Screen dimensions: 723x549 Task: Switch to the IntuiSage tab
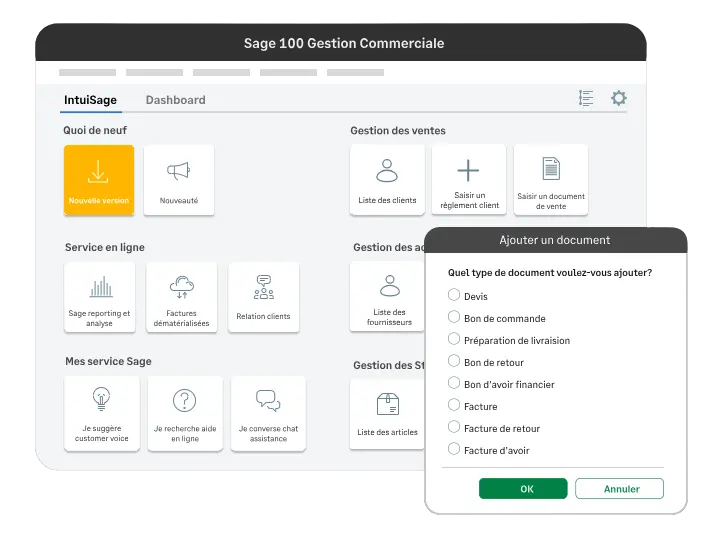coord(90,100)
